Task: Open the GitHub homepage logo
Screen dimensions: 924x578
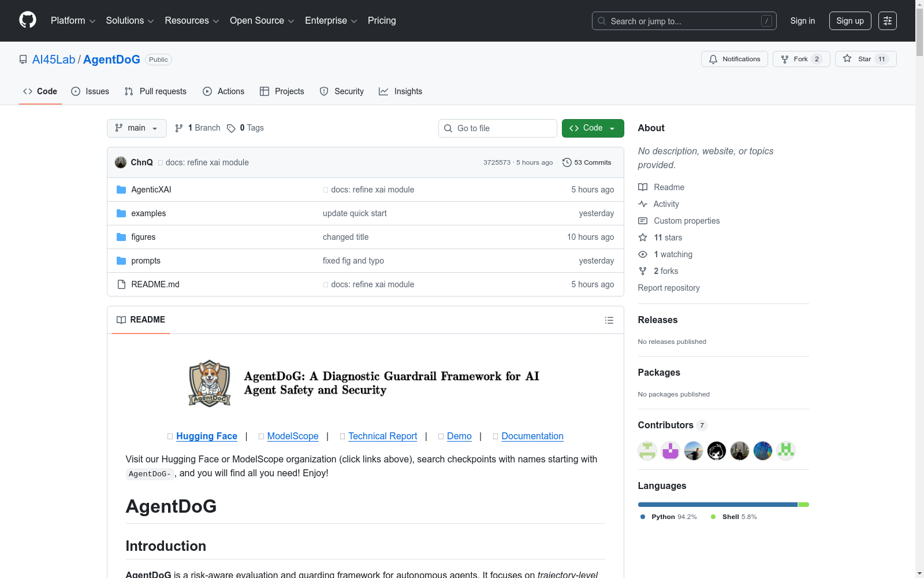Action: tap(28, 20)
